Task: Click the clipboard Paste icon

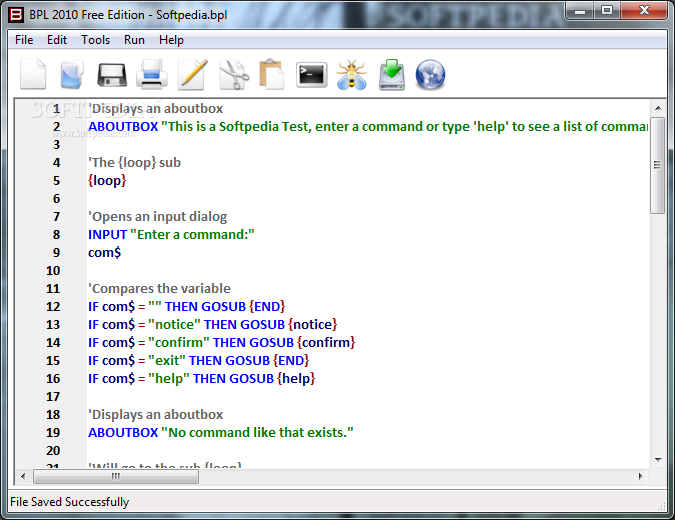Action: pos(272,74)
